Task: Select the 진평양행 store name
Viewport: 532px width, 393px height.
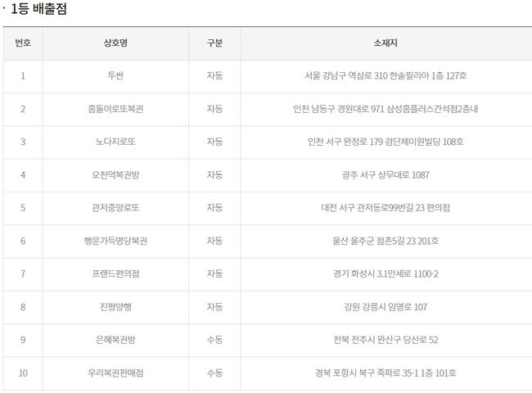Action: (x=115, y=307)
